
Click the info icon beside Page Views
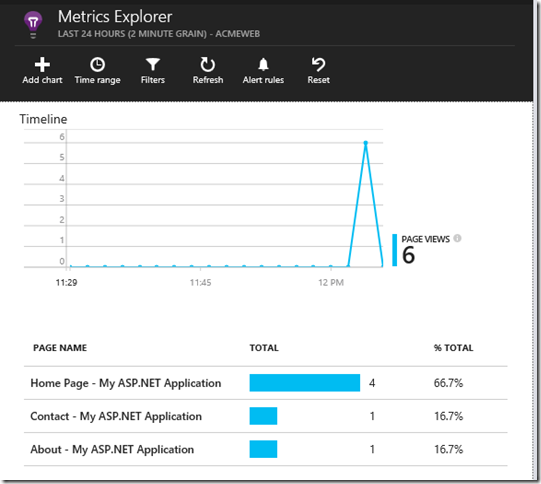coord(457,238)
